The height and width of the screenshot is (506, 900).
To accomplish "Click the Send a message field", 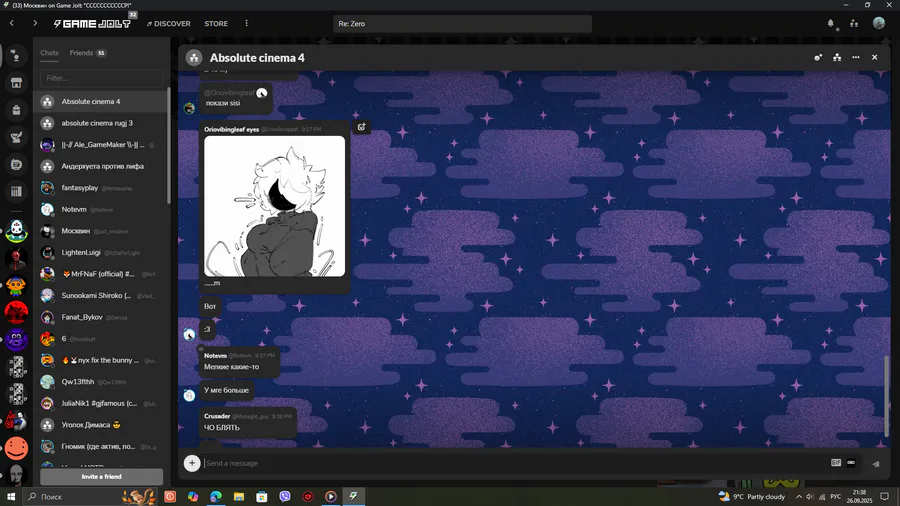I will point(514,463).
